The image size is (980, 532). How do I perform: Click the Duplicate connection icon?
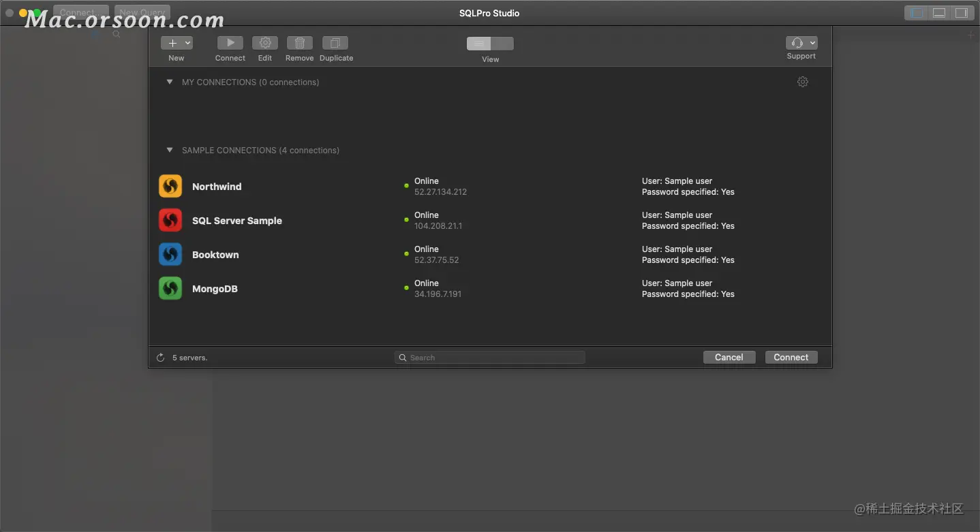point(335,43)
